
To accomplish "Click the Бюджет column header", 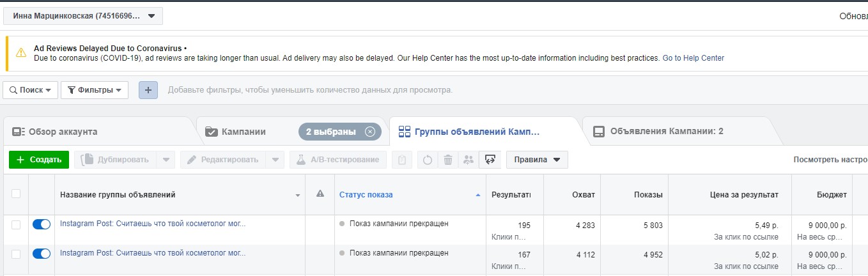I will pos(832,195).
